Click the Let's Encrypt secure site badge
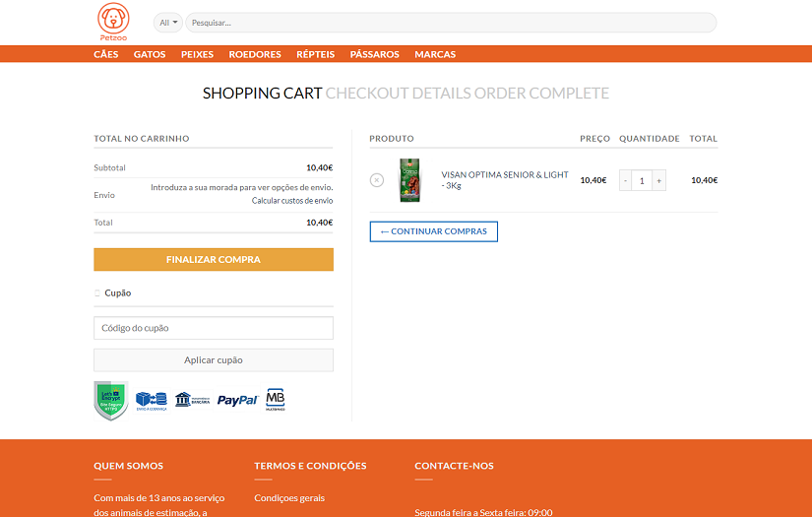 111,401
